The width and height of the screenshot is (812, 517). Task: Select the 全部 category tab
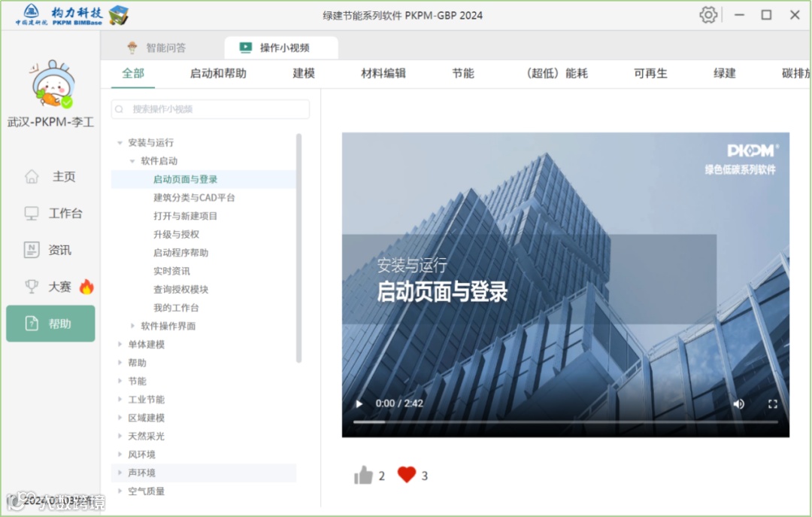pyautogui.click(x=133, y=73)
